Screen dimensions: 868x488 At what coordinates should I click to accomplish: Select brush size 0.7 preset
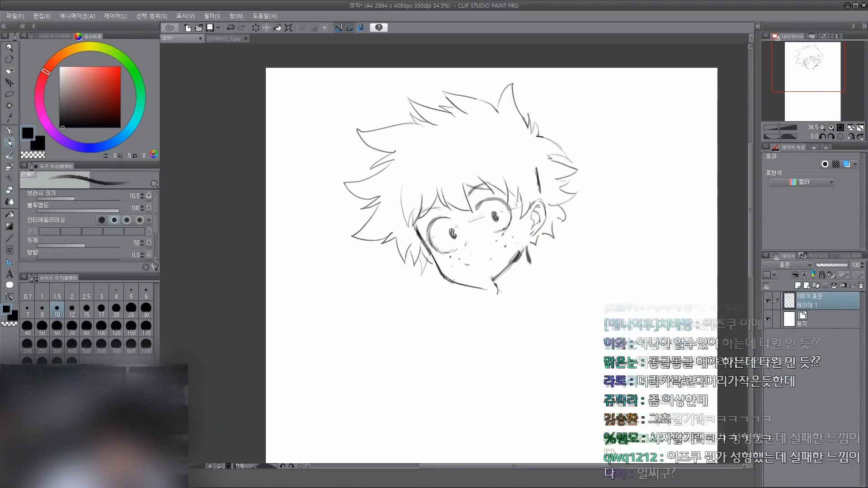pos(28,293)
